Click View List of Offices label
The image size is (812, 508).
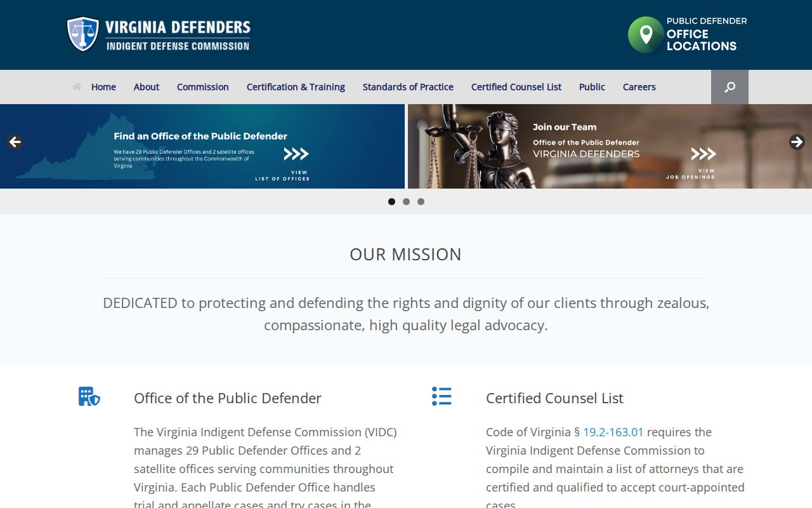(x=282, y=175)
